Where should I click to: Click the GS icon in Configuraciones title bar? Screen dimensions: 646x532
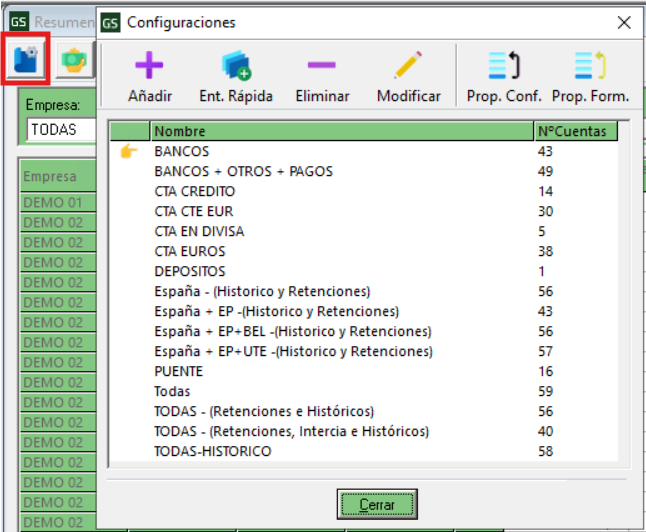[x=110, y=22]
